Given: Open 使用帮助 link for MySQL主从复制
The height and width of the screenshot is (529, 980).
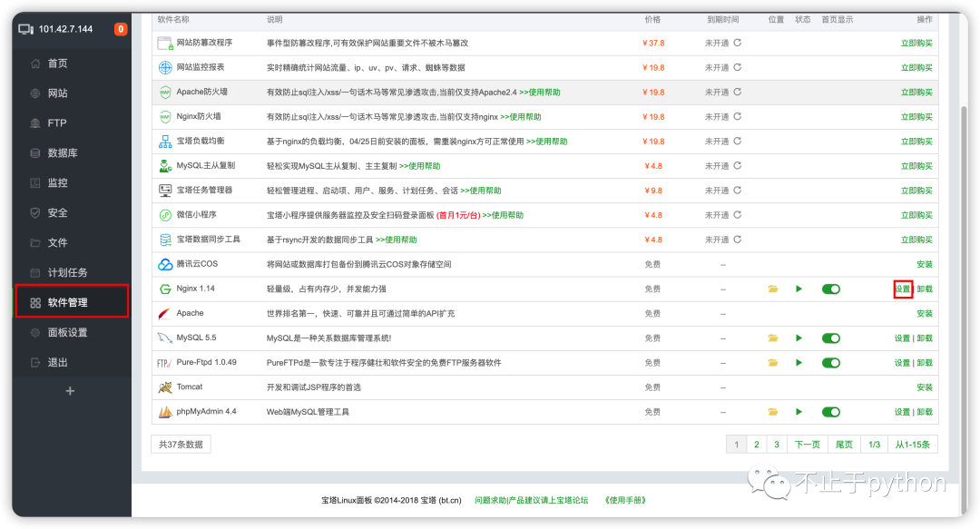Looking at the screenshot, I should pyautogui.click(x=419, y=166).
